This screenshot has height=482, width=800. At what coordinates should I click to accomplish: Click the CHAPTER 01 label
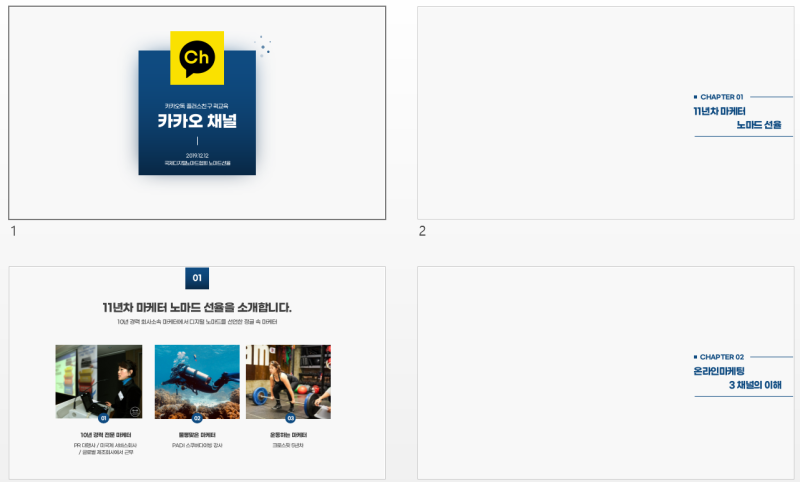click(x=721, y=97)
